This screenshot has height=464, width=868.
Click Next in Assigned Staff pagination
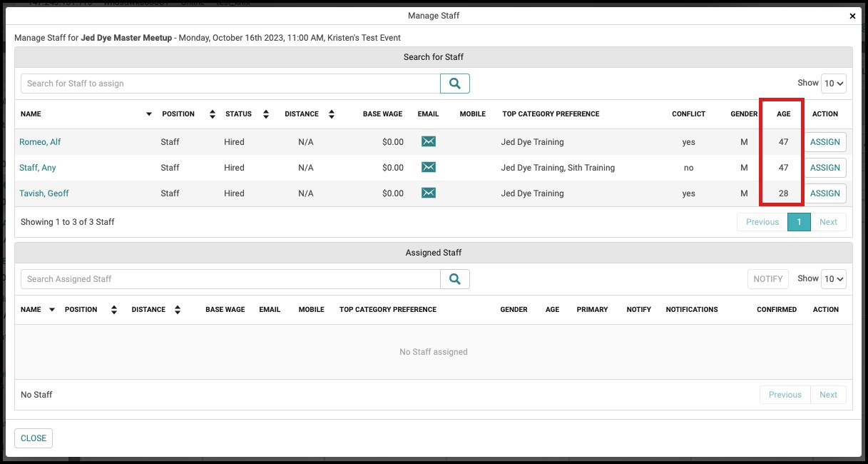pos(828,395)
